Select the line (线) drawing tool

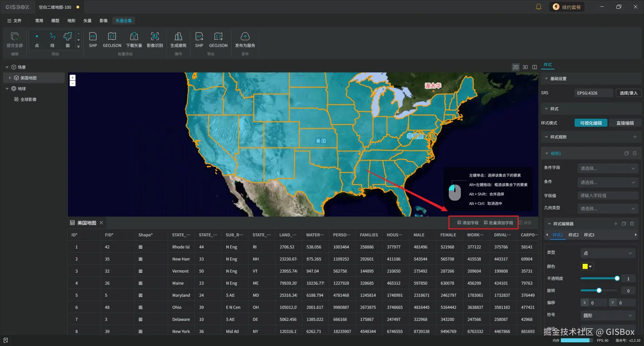(x=52, y=40)
